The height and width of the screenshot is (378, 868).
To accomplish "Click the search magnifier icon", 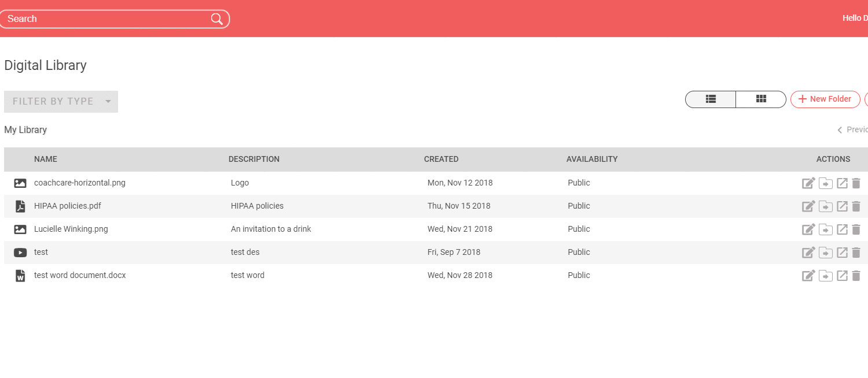I will point(217,19).
